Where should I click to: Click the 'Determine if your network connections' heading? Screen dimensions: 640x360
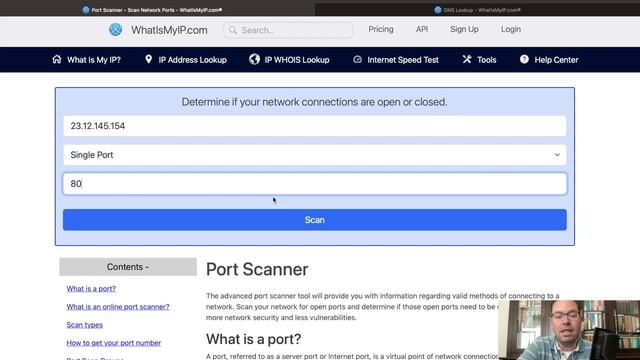pyautogui.click(x=314, y=102)
